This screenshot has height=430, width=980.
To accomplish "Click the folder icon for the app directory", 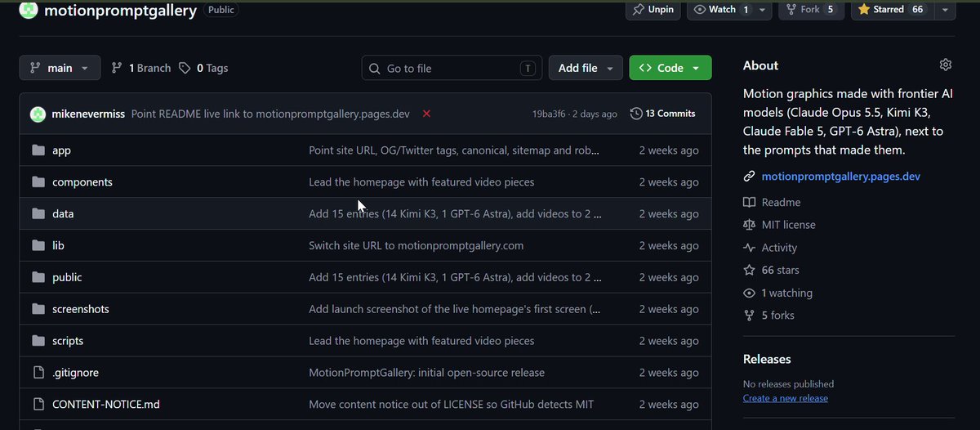I will 38,150.
